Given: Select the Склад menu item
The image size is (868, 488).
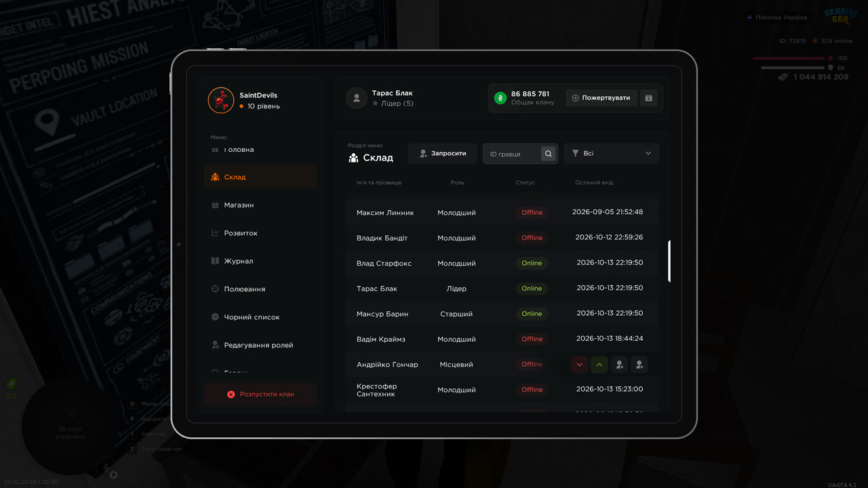Looking at the screenshot, I should [x=260, y=177].
